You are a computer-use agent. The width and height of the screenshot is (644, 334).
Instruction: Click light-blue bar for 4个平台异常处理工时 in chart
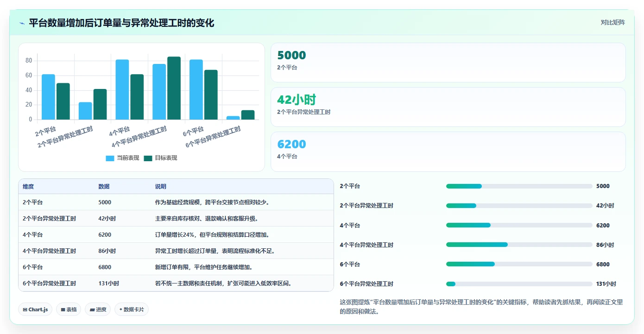click(159, 92)
